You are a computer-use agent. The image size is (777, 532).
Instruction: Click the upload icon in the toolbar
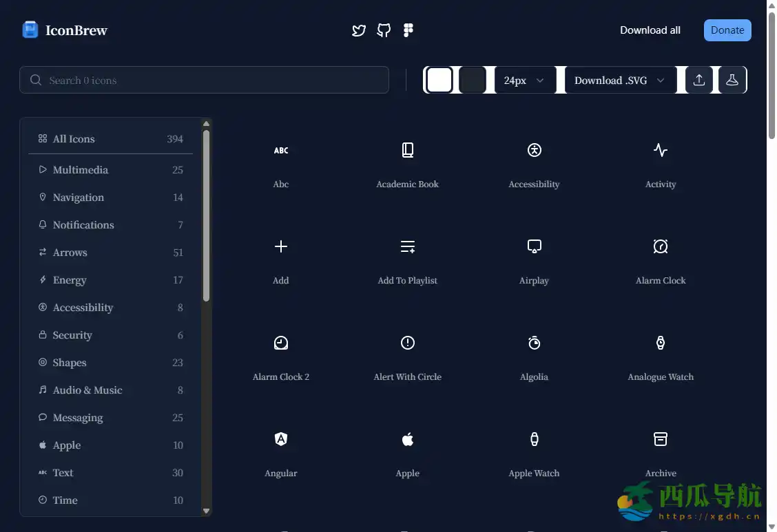(x=698, y=80)
